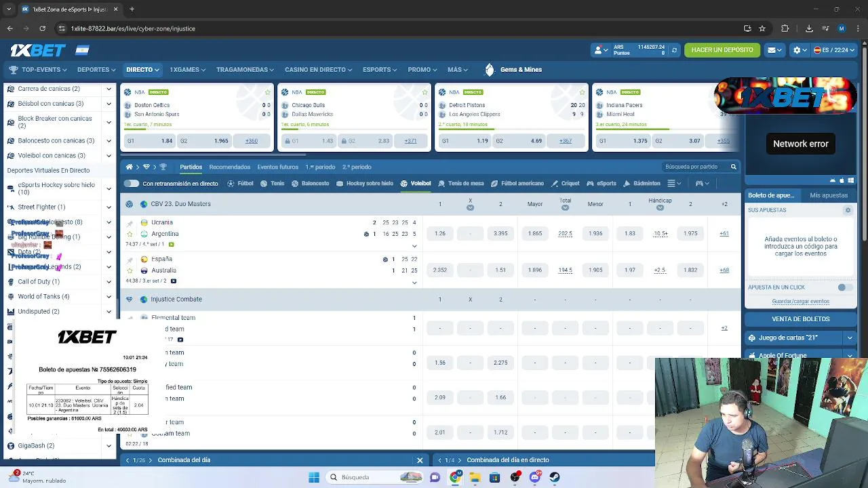Click the Guardar/cargar eventos link
Viewport: 868px width, 488px height.
click(801, 302)
